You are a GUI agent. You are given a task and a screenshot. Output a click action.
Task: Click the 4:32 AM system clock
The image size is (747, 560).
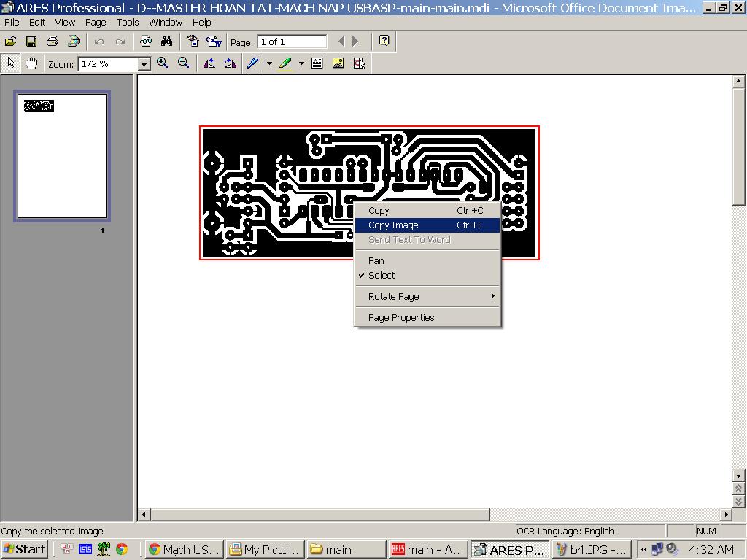(711, 550)
